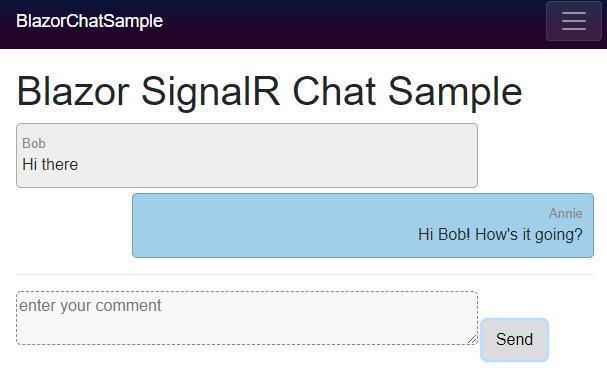The height and width of the screenshot is (376, 607).
Task: Open the hamburger navigation menu
Action: click(574, 21)
